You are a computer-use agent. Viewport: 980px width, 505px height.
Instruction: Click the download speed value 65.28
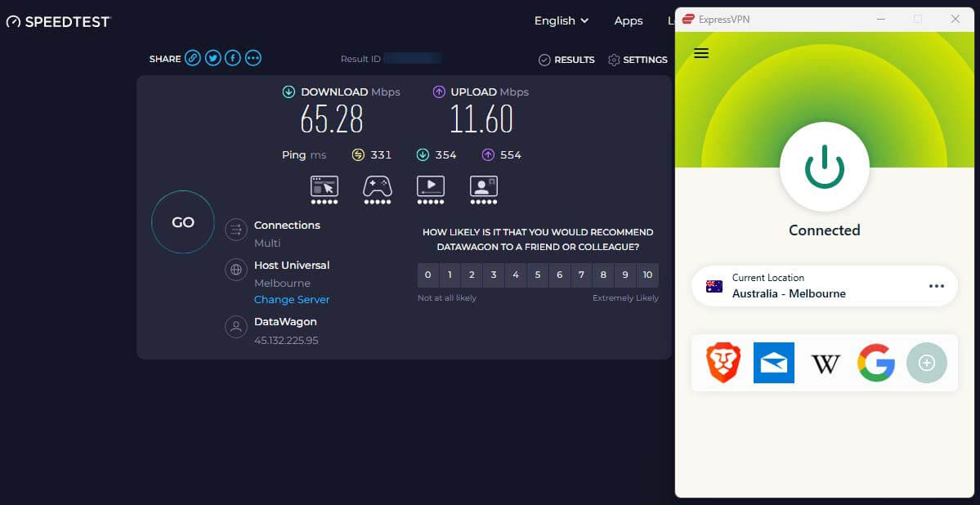pyautogui.click(x=331, y=119)
